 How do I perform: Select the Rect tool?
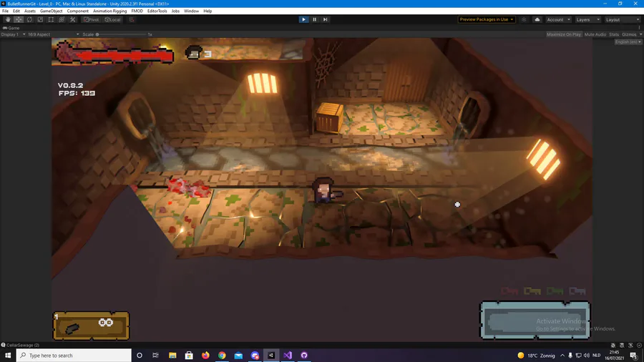pos(51,19)
